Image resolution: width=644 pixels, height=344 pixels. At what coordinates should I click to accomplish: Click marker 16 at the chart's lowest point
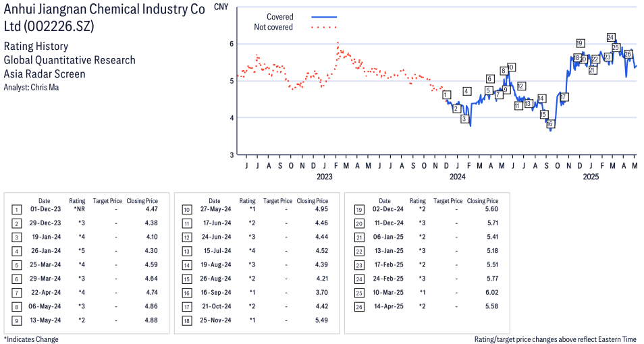550,123
